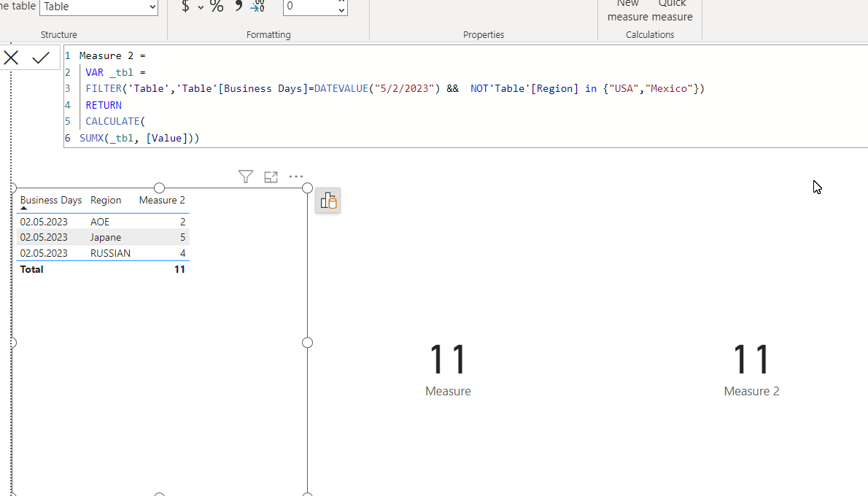Click the Total row label
This screenshot has width=868, height=496.
pyautogui.click(x=31, y=269)
